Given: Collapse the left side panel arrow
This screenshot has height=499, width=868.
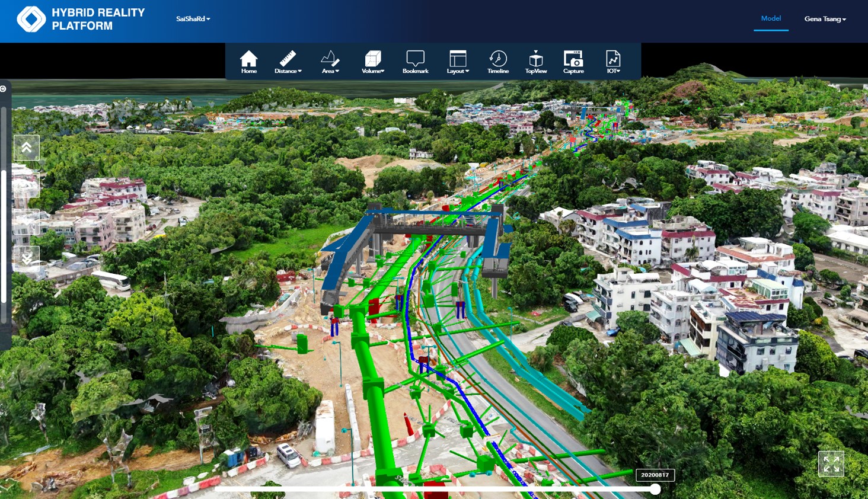Looking at the screenshot, I should (x=4, y=89).
